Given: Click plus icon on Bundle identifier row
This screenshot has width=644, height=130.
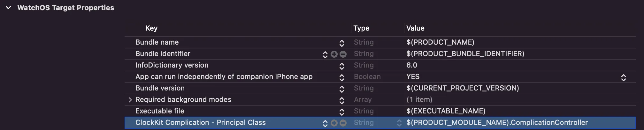Looking at the screenshot, I should point(334,54).
